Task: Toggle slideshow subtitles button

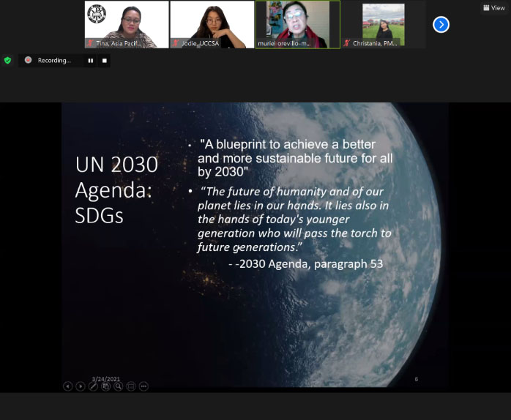Action: tap(131, 386)
